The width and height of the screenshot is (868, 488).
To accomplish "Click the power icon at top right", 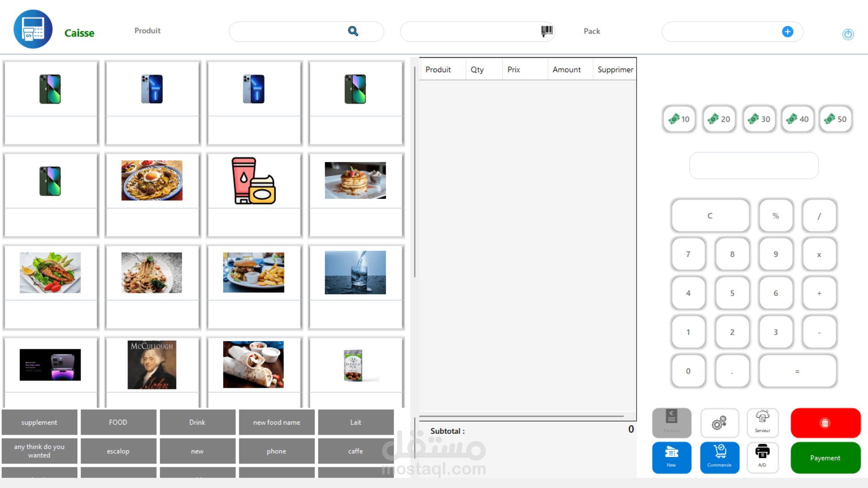I will (848, 34).
